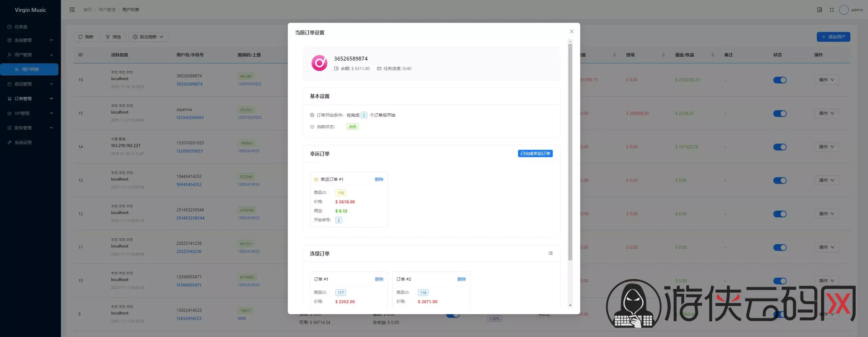
Task: Open 操作 dropdown for user ID 15
Action: (x=826, y=113)
